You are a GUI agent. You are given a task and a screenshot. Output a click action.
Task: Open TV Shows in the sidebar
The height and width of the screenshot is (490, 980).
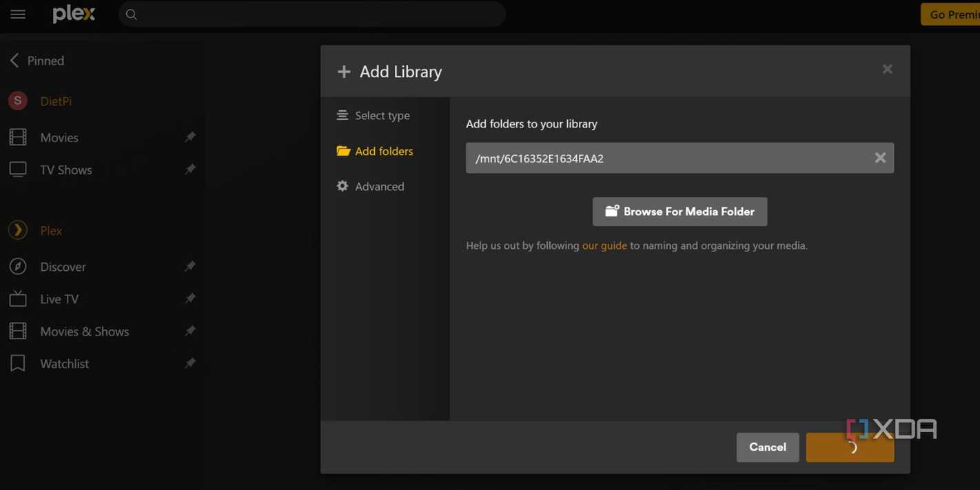[66, 170]
